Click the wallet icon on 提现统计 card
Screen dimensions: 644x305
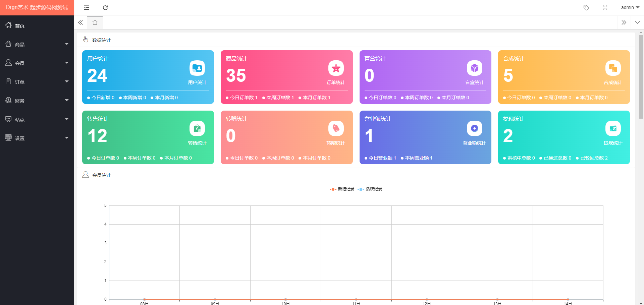click(613, 128)
